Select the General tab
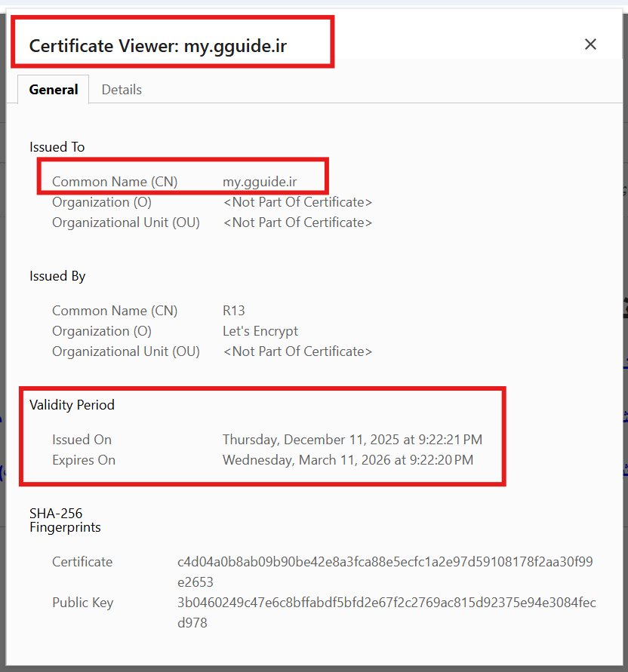Screen dimensions: 628x672 [x=53, y=89]
